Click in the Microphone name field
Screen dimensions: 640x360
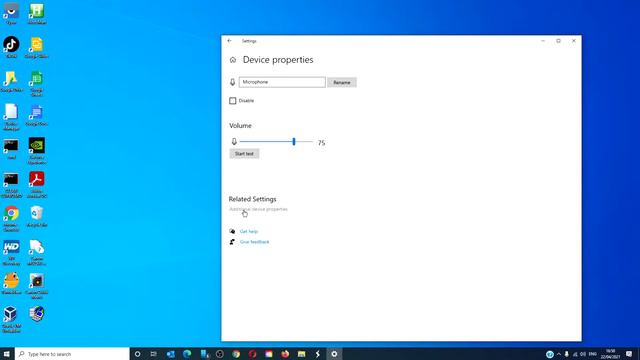pyautogui.click(x=282, y=82)
